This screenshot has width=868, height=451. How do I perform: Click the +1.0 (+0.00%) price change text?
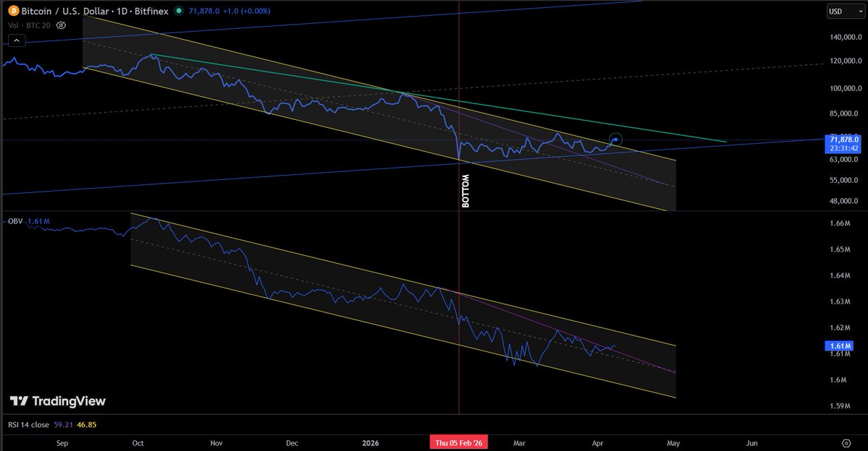coord(245,12)
